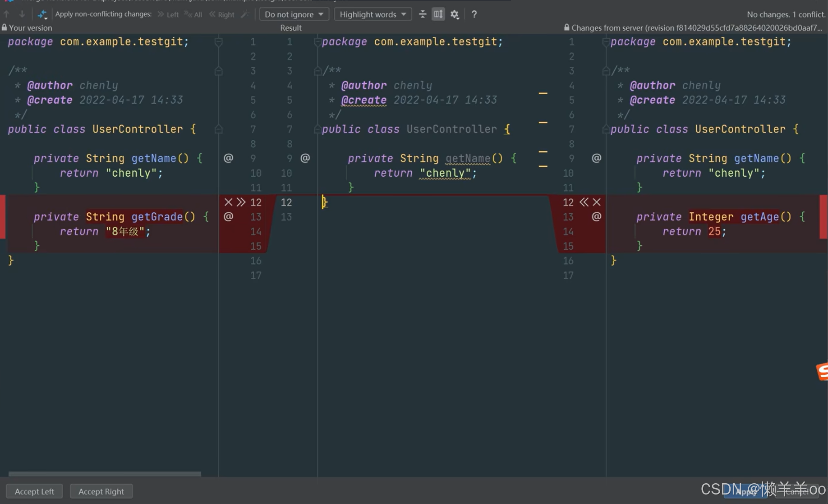
Task: Click @author tag in left pane
Action: (x=49, y=86)
